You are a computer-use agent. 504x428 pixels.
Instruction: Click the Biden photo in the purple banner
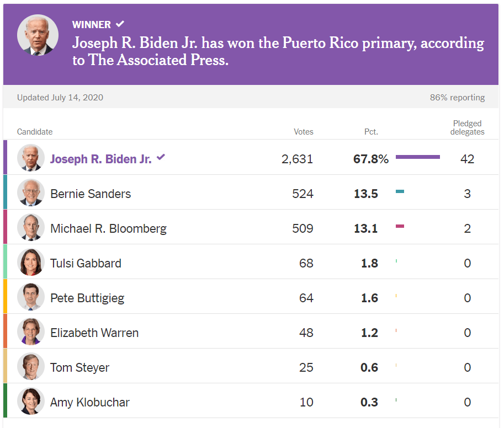(x=38, y=35)
